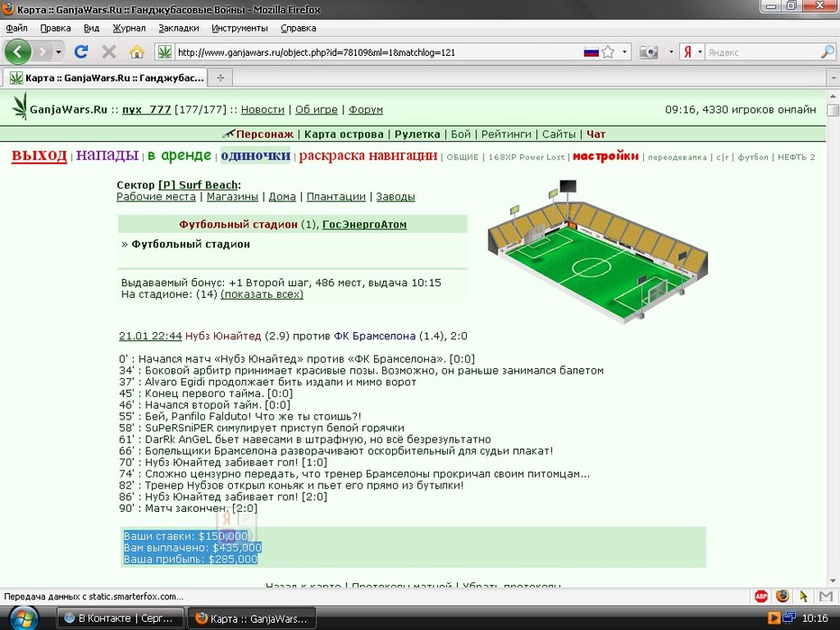Image resolution: width=840 pixels, height=630 pixels.
Task: Open a new tab with the plus button
Action: (220, 79)
